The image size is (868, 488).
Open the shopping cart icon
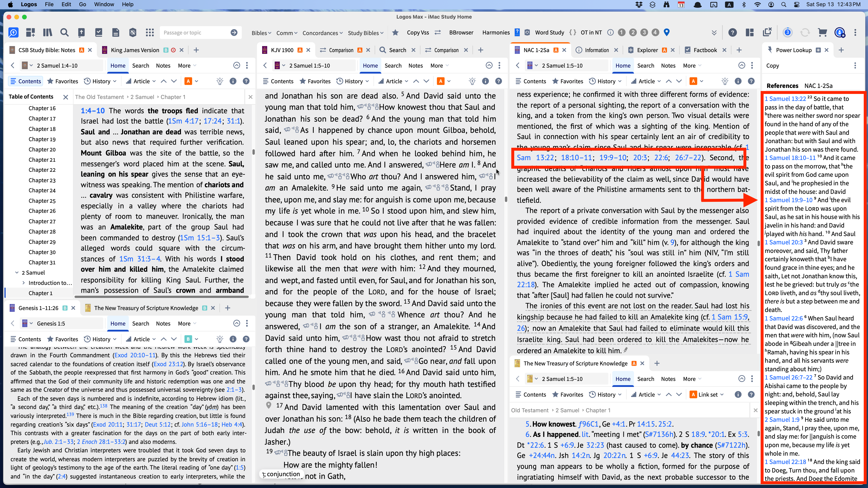[822, 33]
